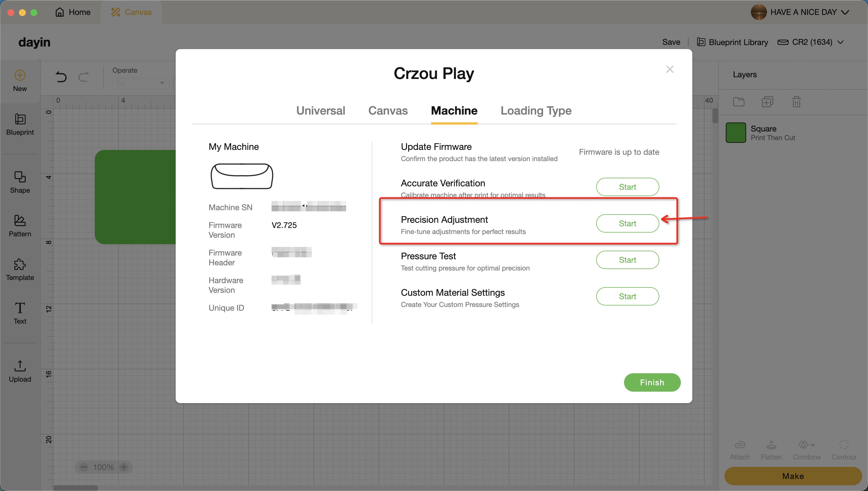Switch to the Canvas settings tab
This screenshot has height=491, width=868.
pos(388,111)
